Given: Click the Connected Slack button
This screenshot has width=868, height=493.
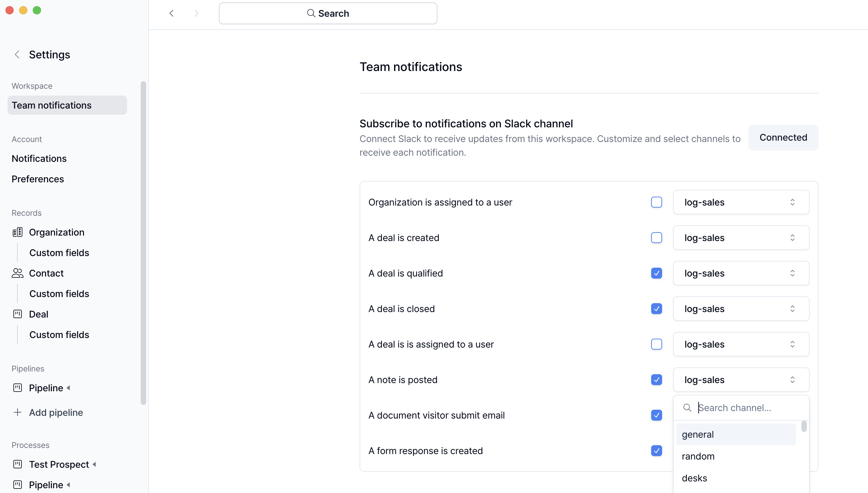Looking at the screenshot, I should click(x=783, y=137).
